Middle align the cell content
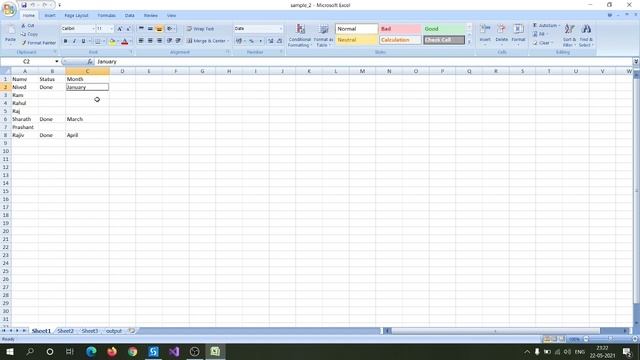The width and height of the screenshot is (640, 360). point(150,29)
